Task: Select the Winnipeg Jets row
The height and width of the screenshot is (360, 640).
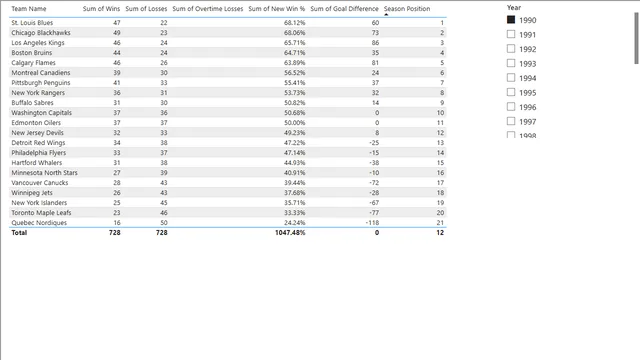Action: pos(228,193)
